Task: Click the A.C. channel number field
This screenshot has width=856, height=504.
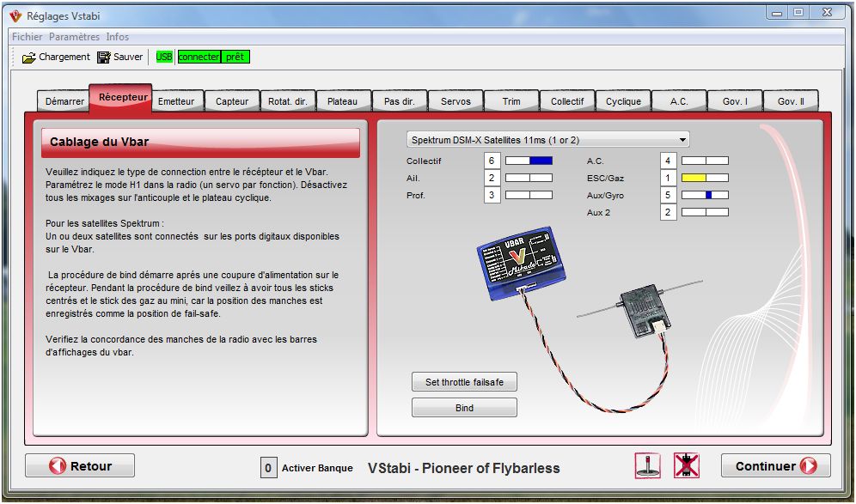Action: tap(668, 161)
